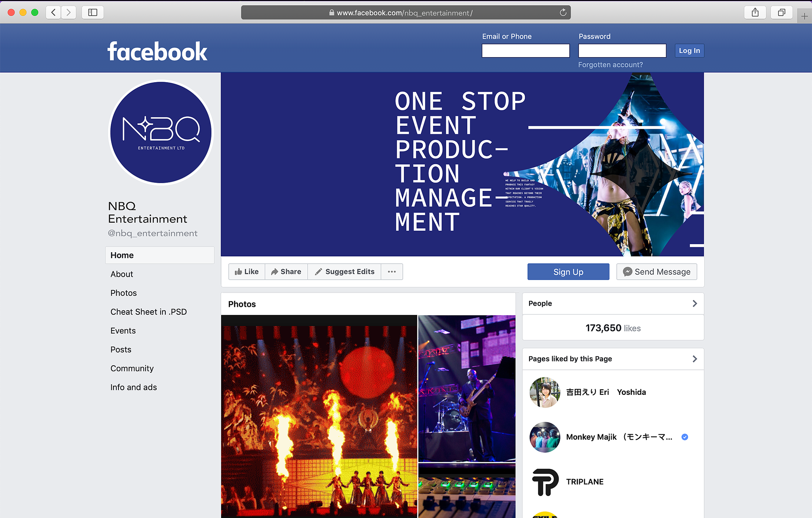Click the Log In button
812x518 pixels.
pyautogui.click(x=689, y=51)
